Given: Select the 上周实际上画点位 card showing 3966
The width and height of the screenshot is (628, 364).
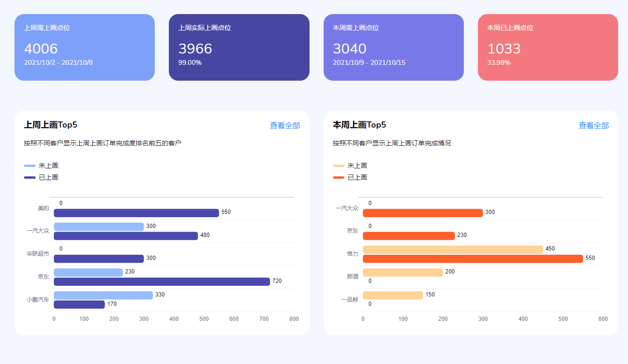Looking at the screenshot, I should coord(239,47).
